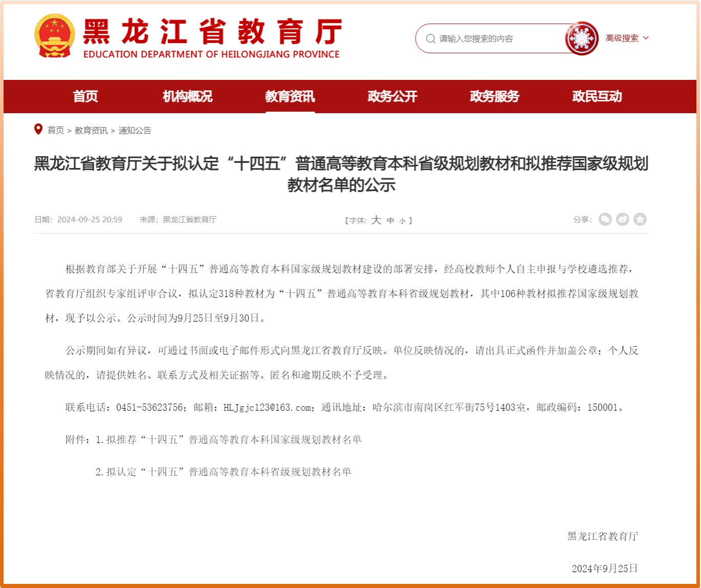The height and width of the screenshot is (588, 701).
Task: Click the signature date 2024年9月25日
Action: click(605, 569)
